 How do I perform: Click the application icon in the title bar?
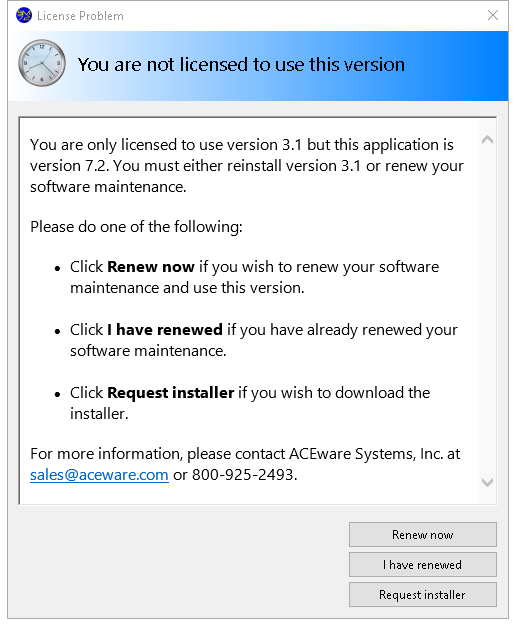point(24,16)
